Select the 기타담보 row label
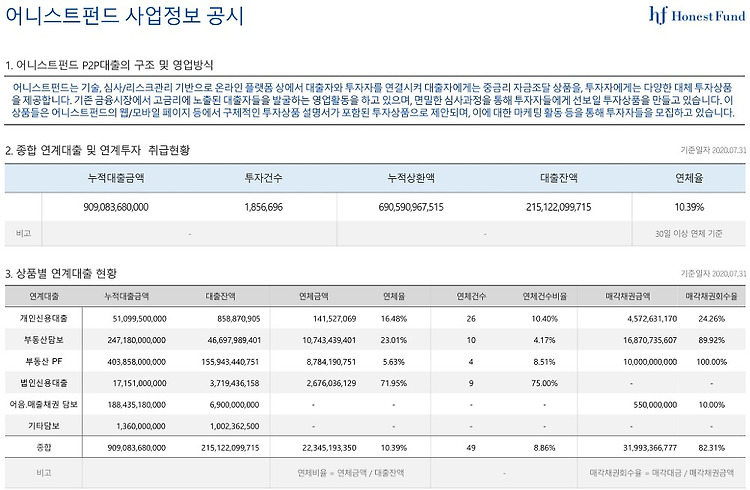Viewport: 750px width, 490px height. coord(44,426)
